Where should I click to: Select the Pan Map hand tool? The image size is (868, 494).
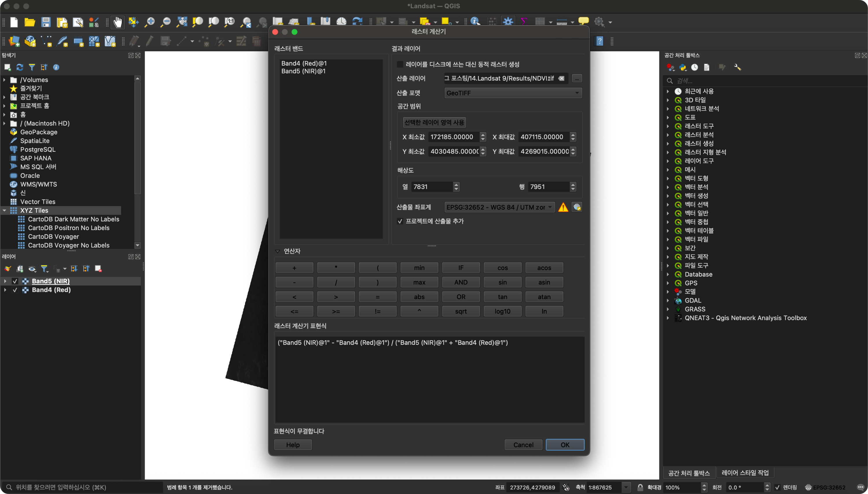point(117,22)
